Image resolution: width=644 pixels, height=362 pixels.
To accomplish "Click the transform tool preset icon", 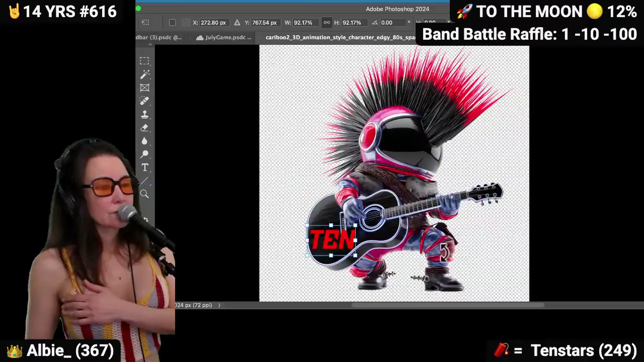I will pyautogui.click(x=145, y=22).
